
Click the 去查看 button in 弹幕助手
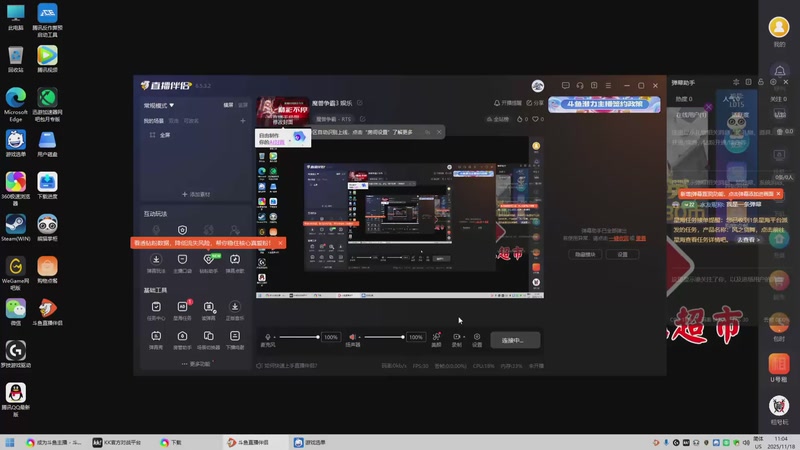748,239
